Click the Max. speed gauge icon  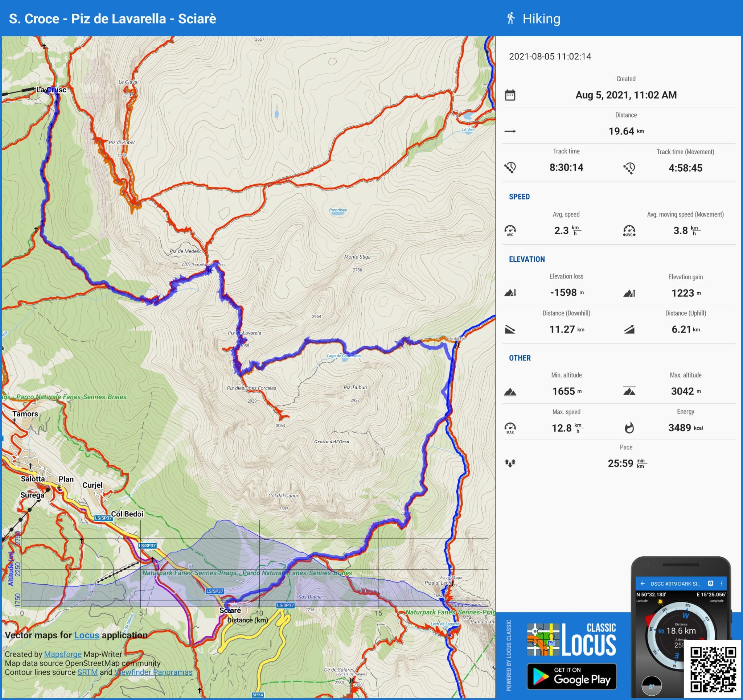pos(510,428)
